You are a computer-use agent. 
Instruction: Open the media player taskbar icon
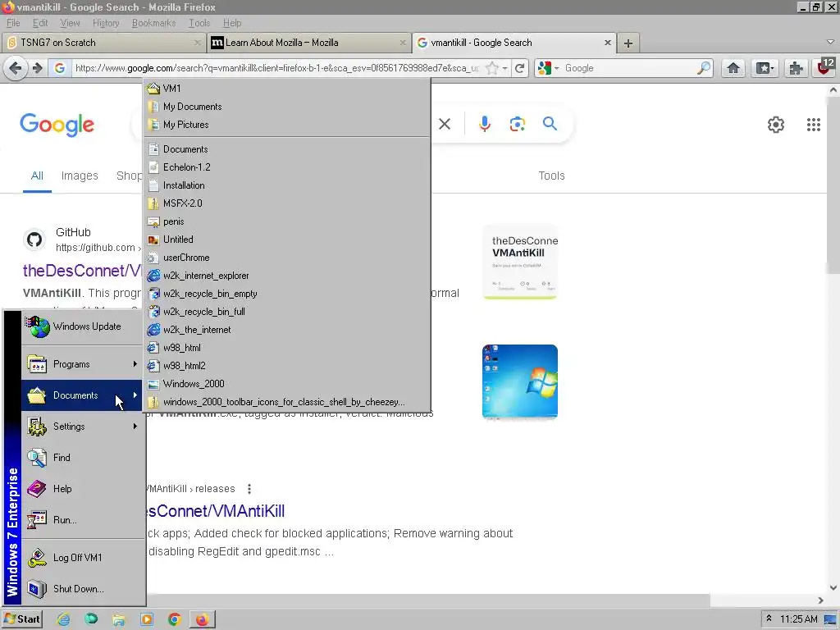pyautogui.click(x=146, y=619)
